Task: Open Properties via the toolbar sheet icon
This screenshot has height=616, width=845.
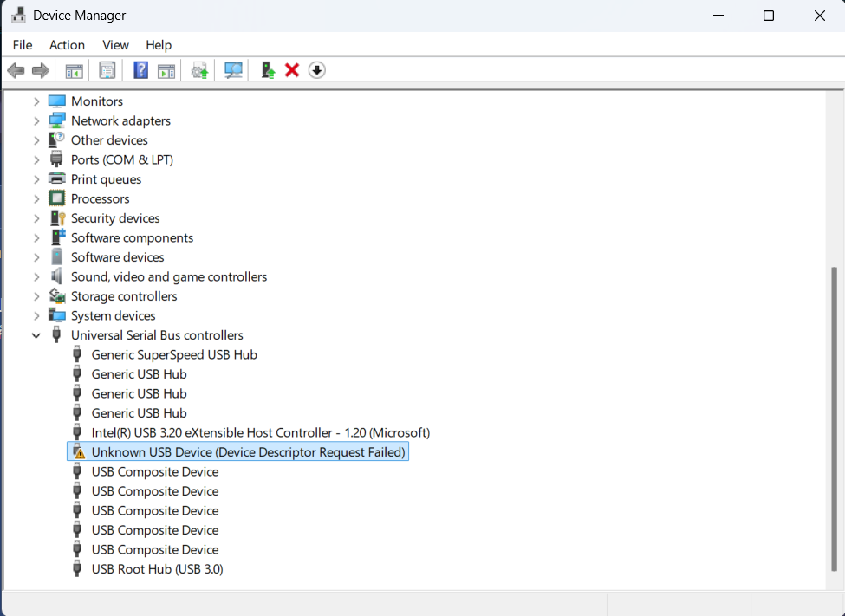Action: [107, 70]
